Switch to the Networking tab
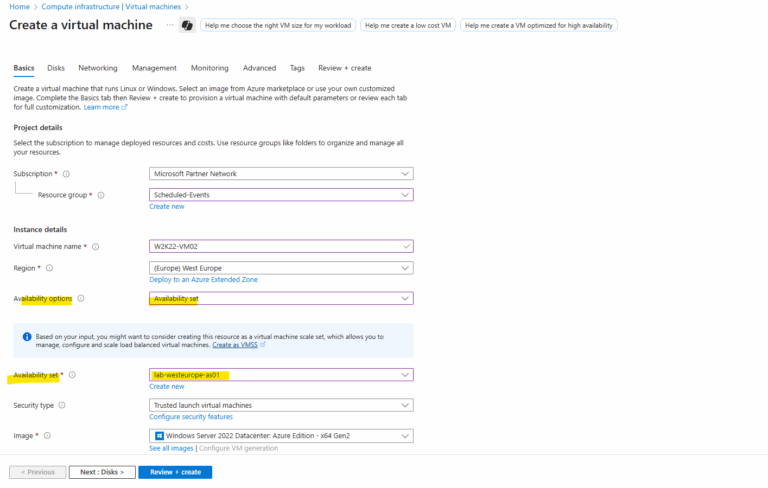The image size is (768, 488). tap(98, 68)
